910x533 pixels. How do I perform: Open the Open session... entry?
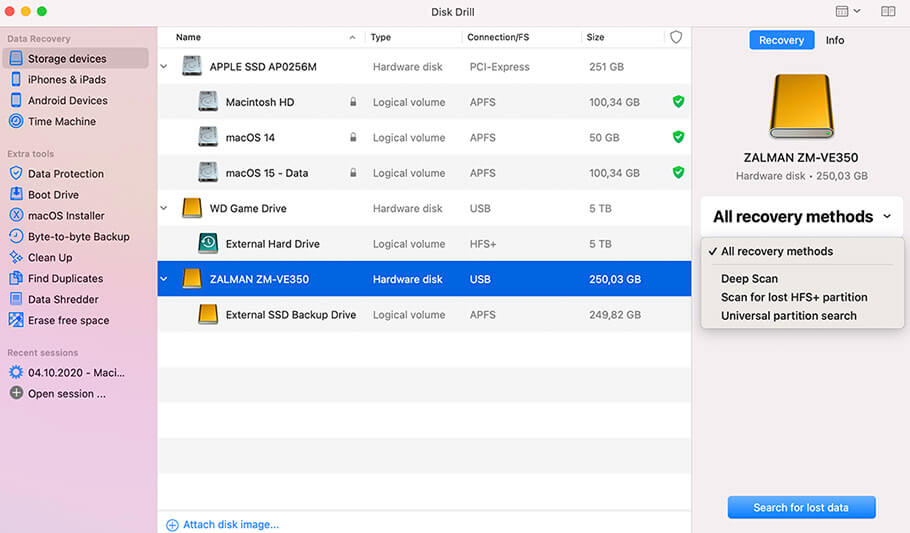[x=67, y=394]
